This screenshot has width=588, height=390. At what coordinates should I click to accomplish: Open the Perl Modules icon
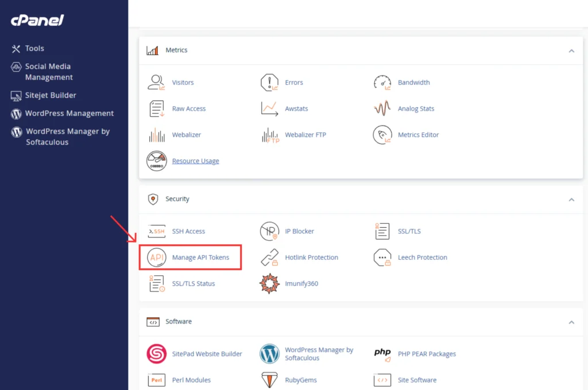pos(156,380)
